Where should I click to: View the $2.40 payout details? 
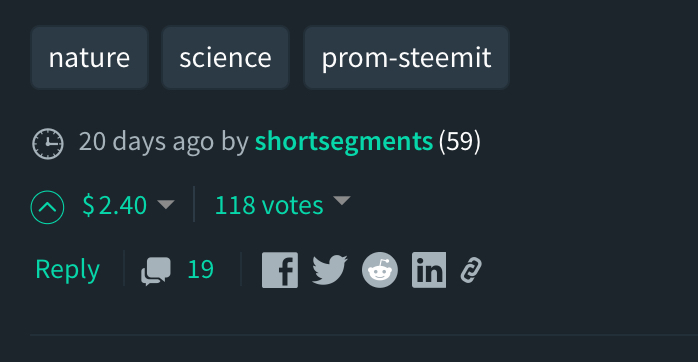[115, 205]
